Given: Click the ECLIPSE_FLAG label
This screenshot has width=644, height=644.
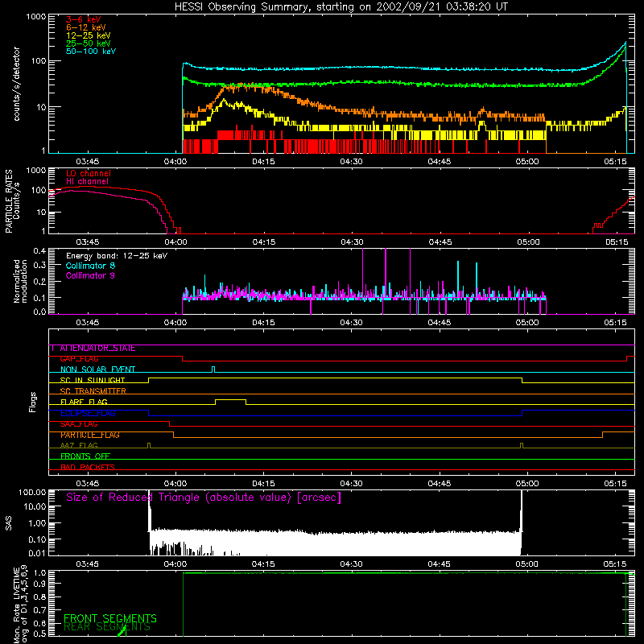Looking at the screenshot, I should 88,413.
